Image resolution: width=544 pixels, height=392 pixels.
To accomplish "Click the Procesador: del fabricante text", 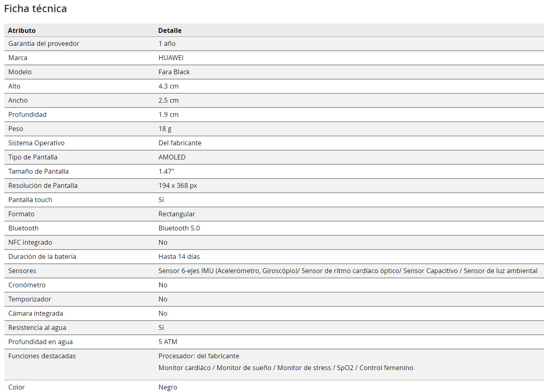I will tap(199, 356).
